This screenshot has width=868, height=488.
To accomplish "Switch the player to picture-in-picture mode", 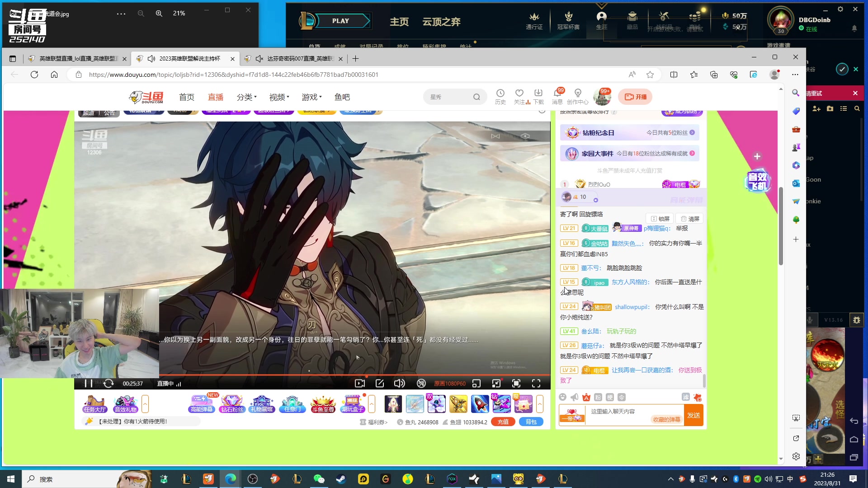I will pos(476,383).
